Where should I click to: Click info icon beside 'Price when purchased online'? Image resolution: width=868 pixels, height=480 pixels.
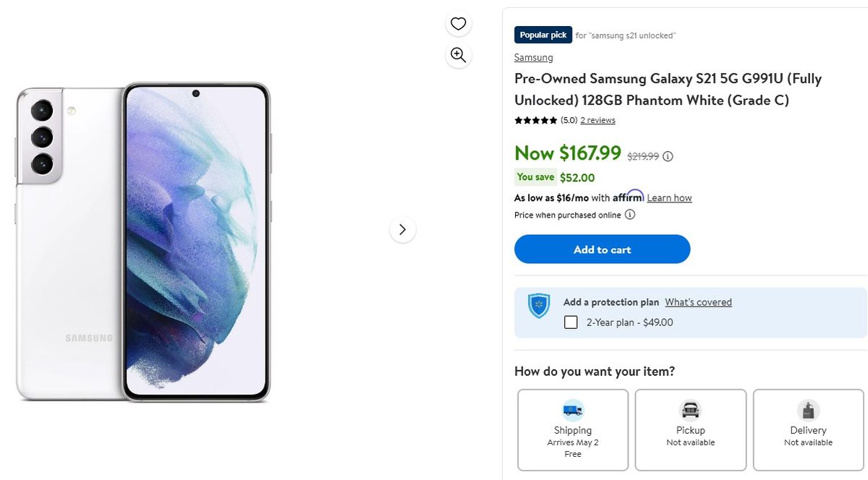(x=629, y=215)
